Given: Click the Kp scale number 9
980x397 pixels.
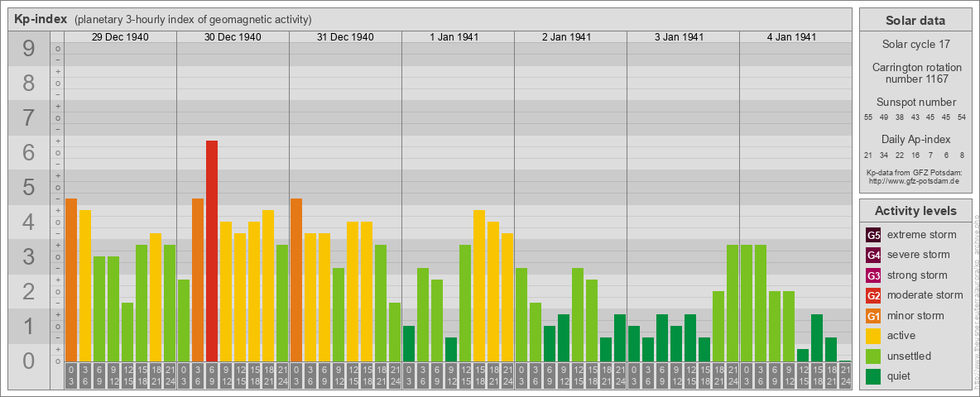Looking at the screenshot, I should click(x=29, y=50).
